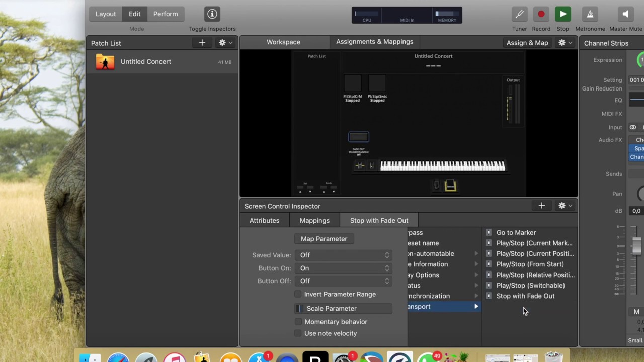
Task: Open the Mappings tab in the inspector
Action: [314, 220]
